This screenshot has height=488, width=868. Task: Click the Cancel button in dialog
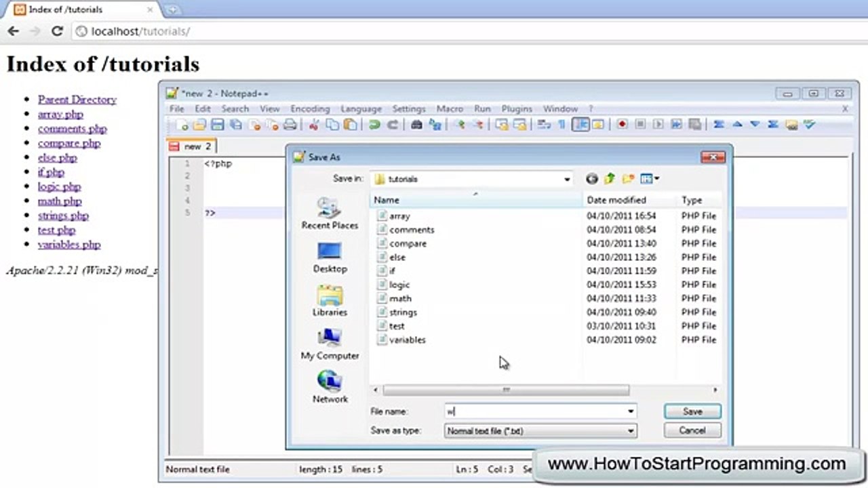[x=692, y=430]
